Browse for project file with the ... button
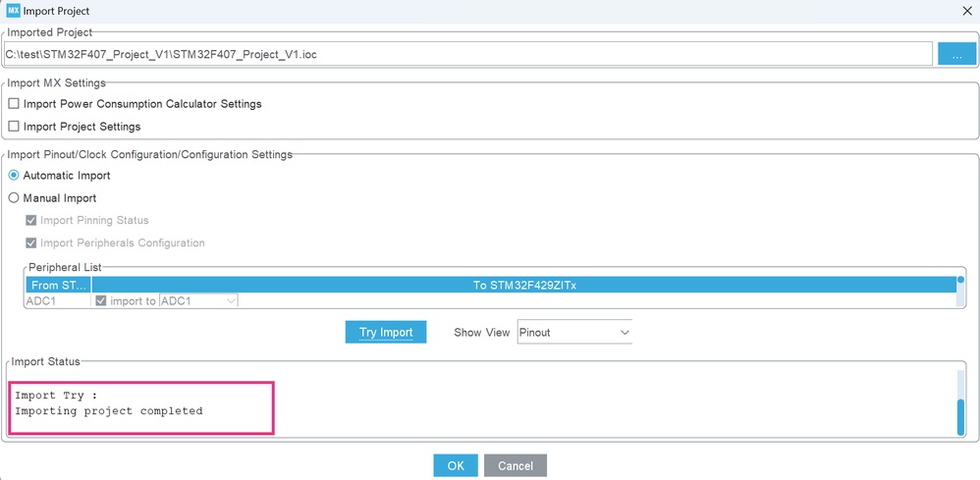The image size is (980, 480). click(956, 54)
